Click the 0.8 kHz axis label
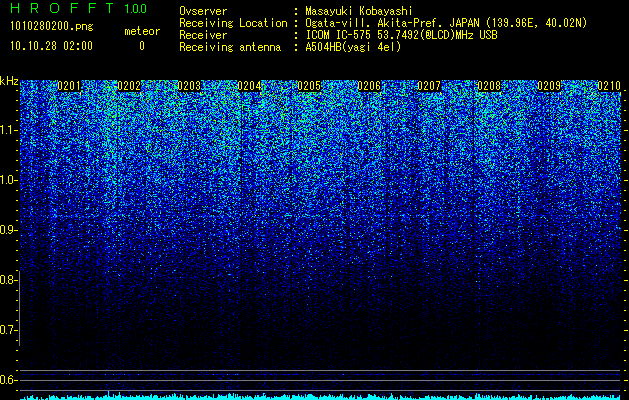 [x=8, y=280]
